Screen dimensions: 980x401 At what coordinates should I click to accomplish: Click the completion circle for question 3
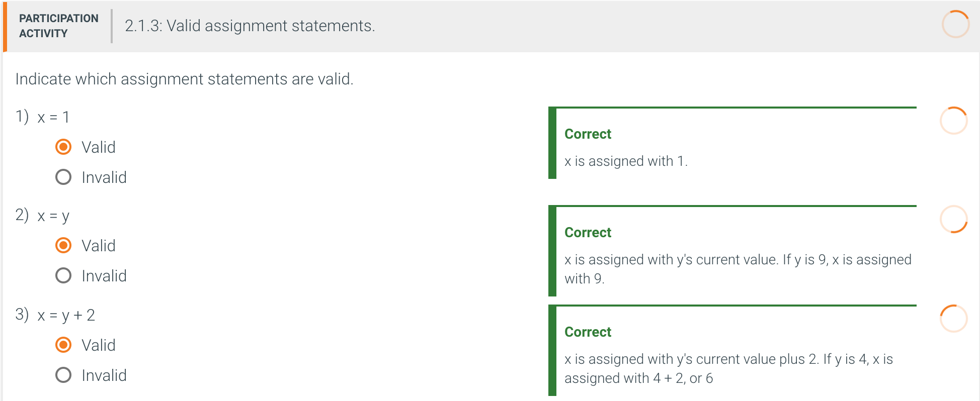pos(953,319)
